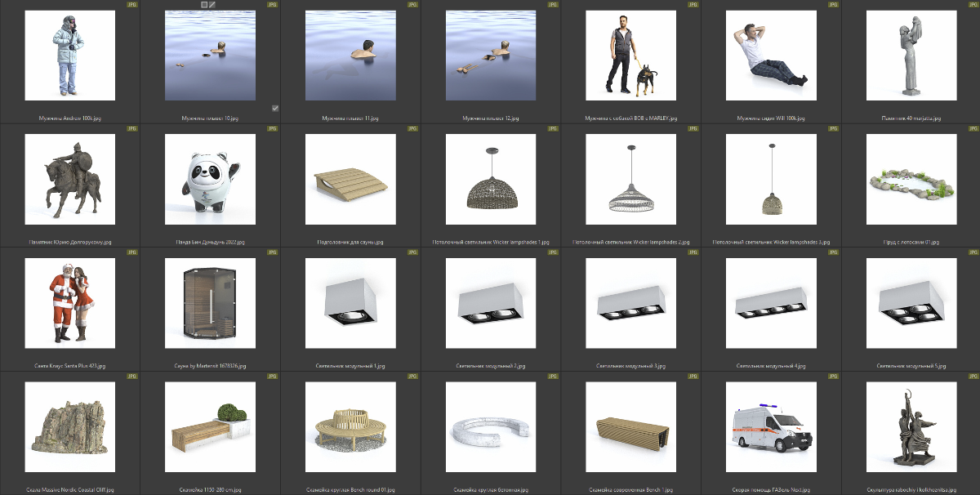
Task: Tick the checkmark on the Мужчина плывет 10 thumbnail
Action: point(275,108)
